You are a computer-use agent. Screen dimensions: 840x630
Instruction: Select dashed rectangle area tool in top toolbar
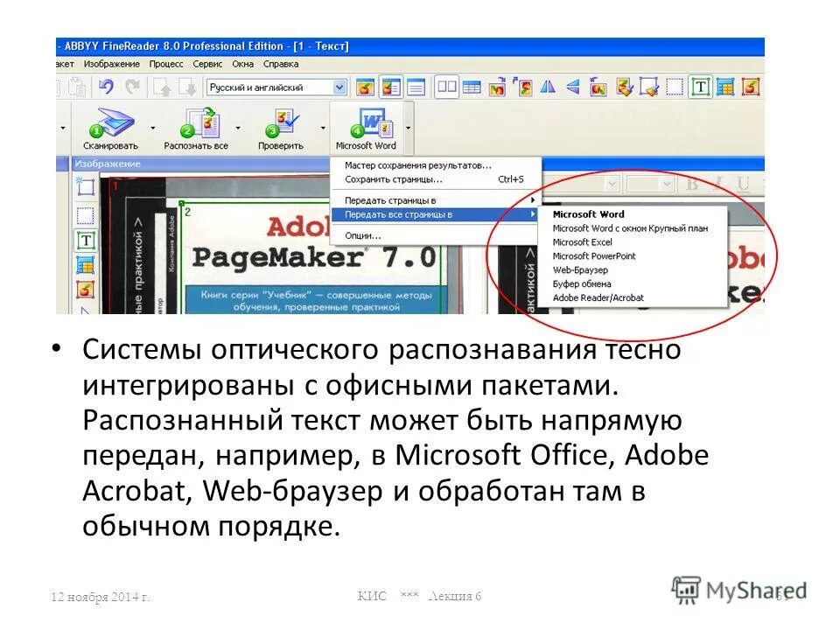click(x=675, y=87)
